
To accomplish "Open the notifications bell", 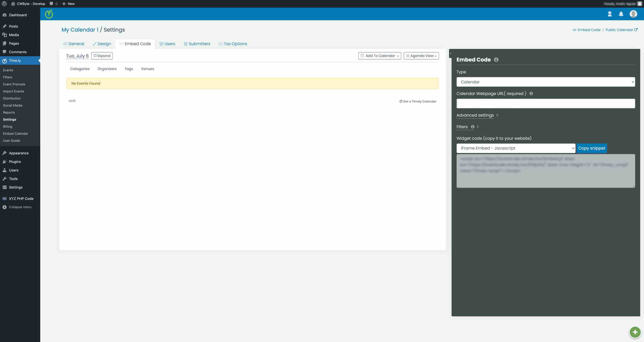I will coord(621,14).
